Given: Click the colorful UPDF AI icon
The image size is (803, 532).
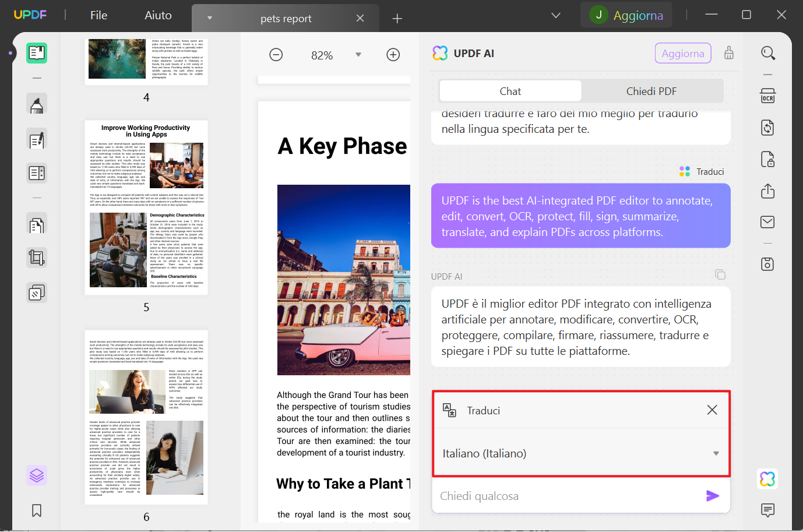Looking at the screenshot, I should click(767, 478).
